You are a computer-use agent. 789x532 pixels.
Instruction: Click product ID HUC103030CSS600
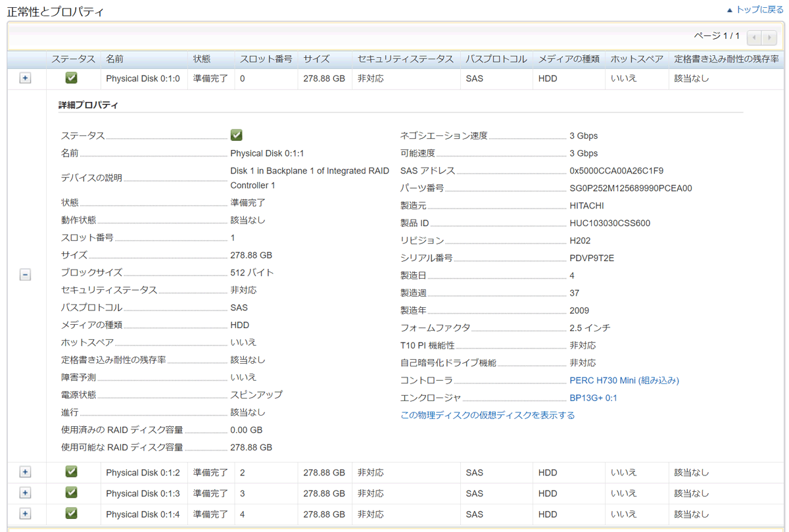610,223
